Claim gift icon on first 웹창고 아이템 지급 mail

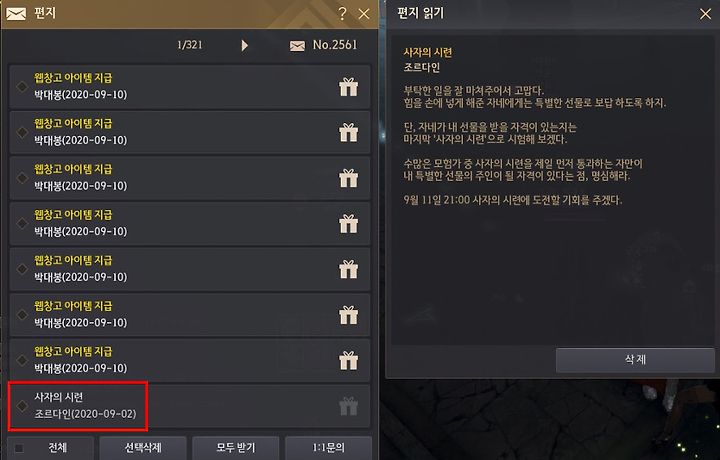349,87
